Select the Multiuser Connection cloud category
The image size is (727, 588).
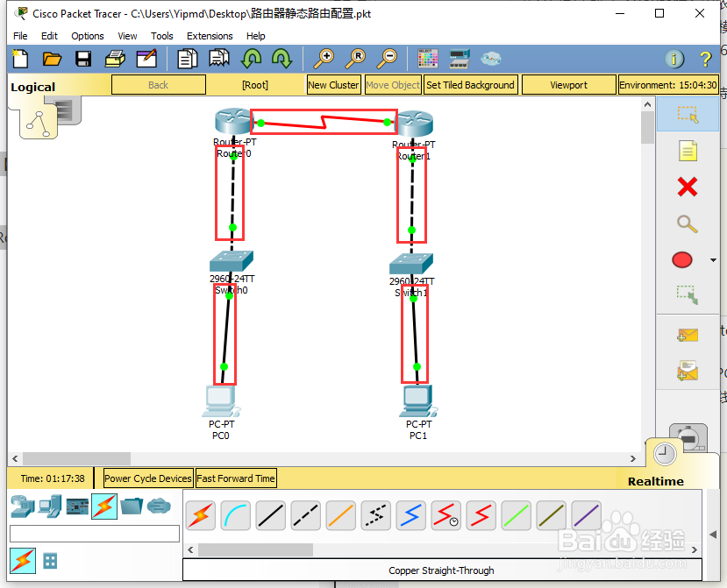coord(159,506)
